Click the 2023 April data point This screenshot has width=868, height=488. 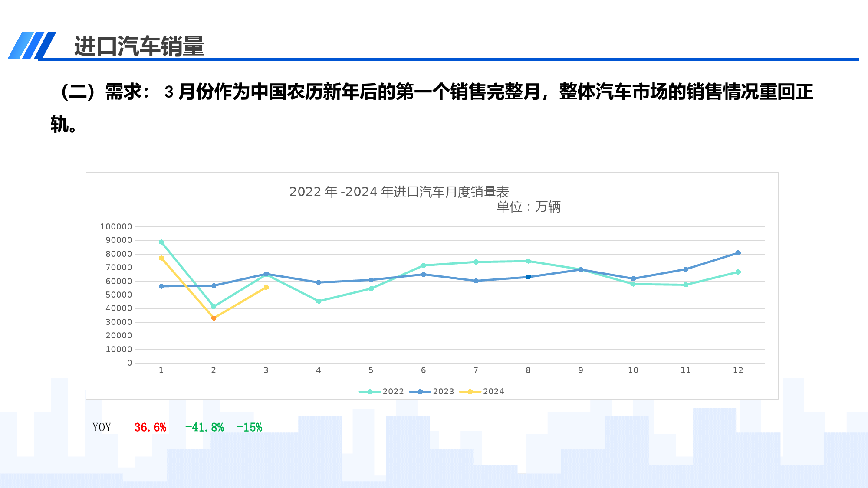click(319, 282)
